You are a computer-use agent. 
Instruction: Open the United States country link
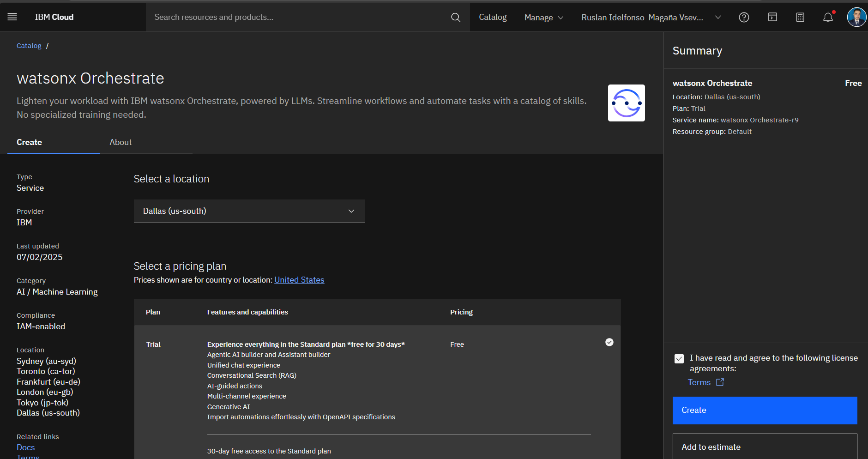coord(299,280)
